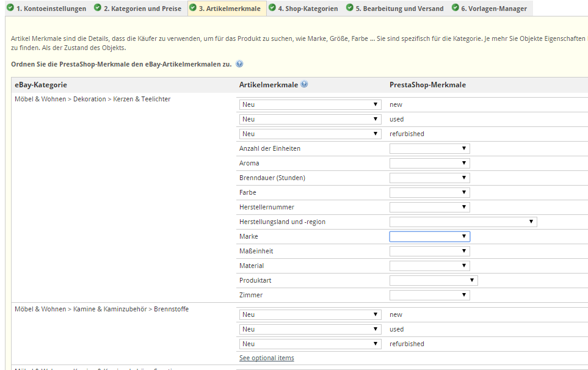Open the Marke PrestaShop-Merkmale dropdown
The width and height of the screenshot is (588, 370).
(x=429, y=236)
